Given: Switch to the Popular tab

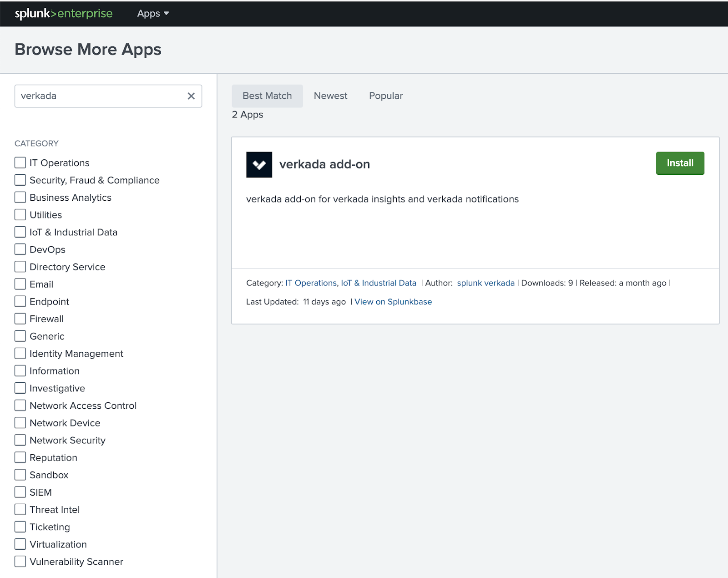Looking at the screenshot, I should coord(385,96).
